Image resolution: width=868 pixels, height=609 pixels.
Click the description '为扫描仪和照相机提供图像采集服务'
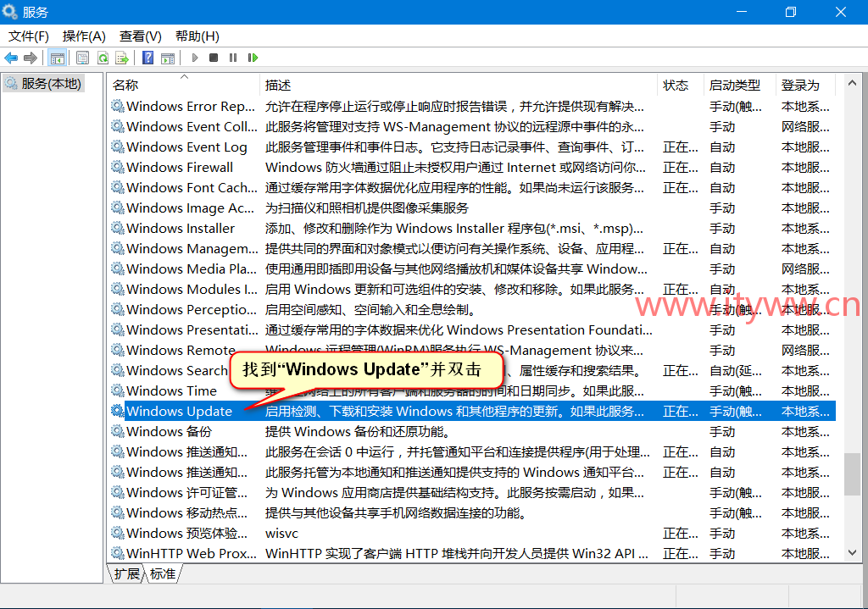tap(367, 208)
